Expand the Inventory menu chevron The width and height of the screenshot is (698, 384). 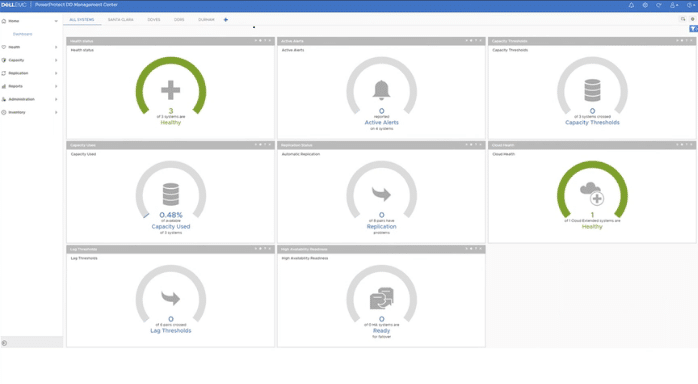click(56, 112)
